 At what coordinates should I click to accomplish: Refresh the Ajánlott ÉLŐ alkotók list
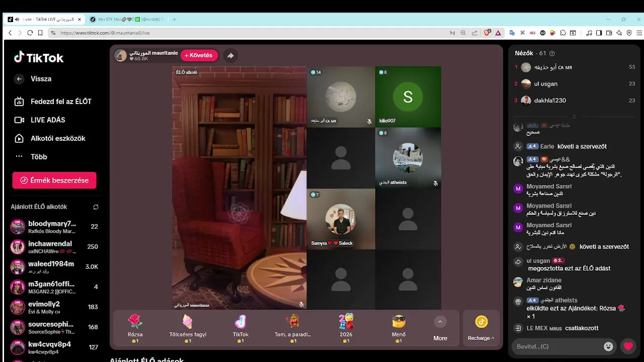pos(96,207)
